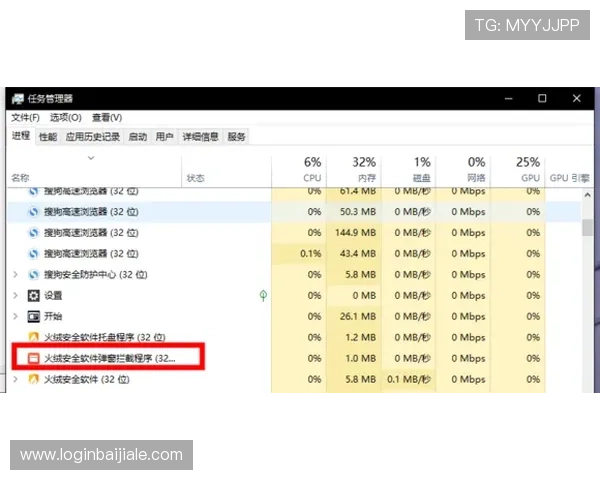Sort processes by the CPU column
This screenshot has width=600, height=480.
299,170
